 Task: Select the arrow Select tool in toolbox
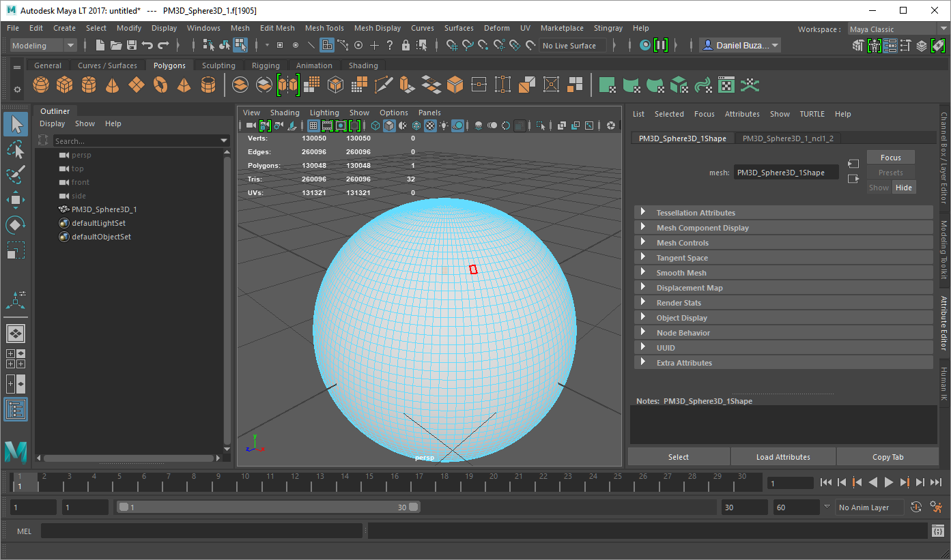point(16,124)
